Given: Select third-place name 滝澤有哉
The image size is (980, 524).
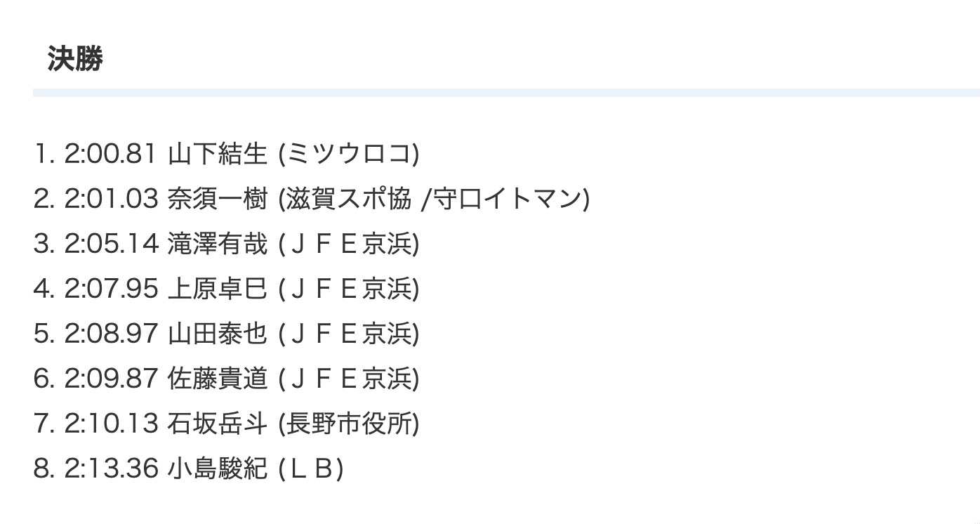Looking at the screenshot, I should click(x=218, y=244).
